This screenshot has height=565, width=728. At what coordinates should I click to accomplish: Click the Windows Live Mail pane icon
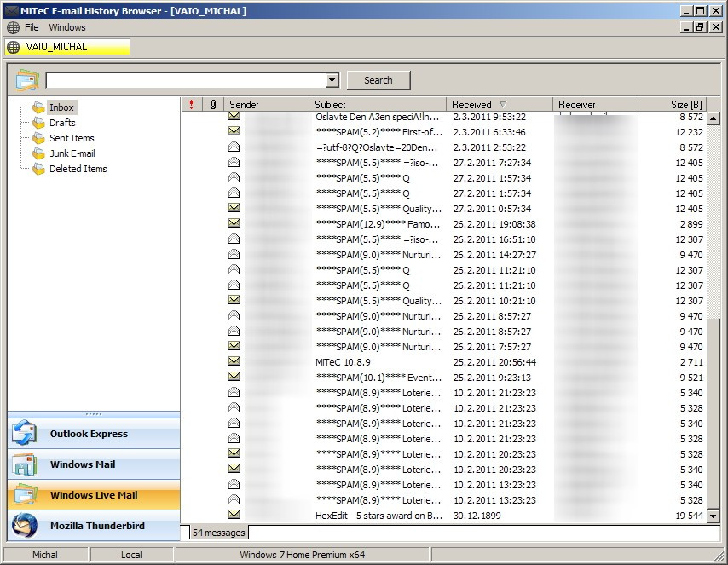tap(26, 495)
